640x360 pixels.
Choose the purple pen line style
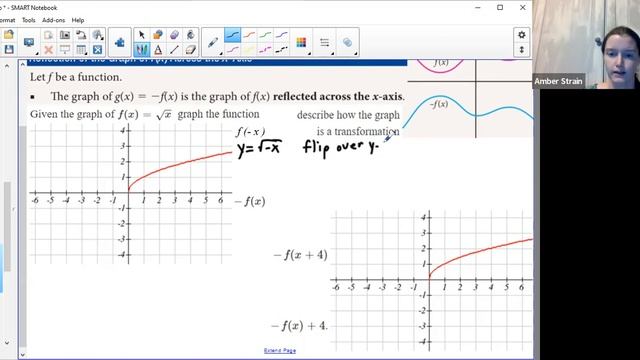pos(282,35)
